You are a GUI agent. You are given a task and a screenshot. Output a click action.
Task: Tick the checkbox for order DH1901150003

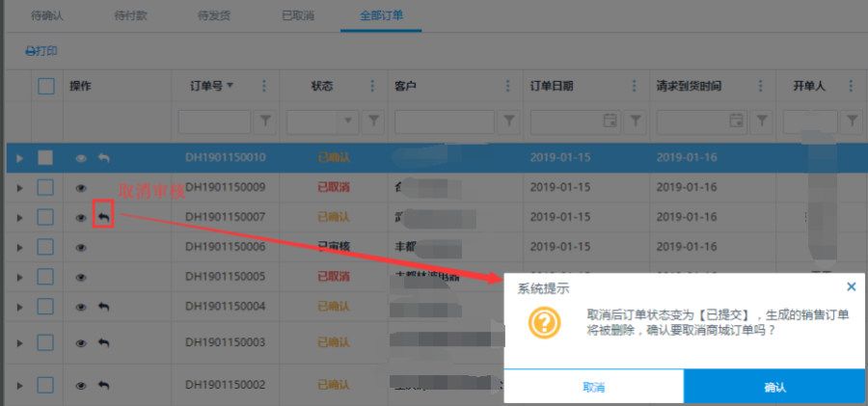[46, 342]
